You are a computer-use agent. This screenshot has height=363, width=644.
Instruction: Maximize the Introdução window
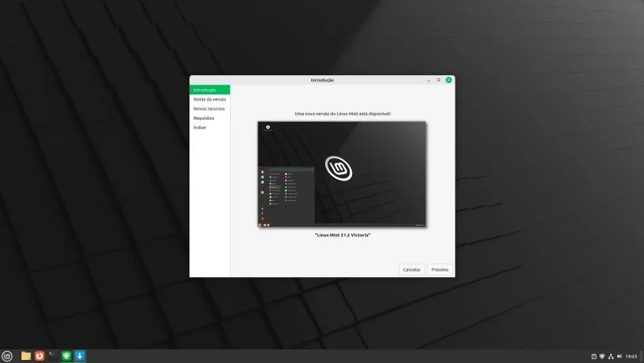pyautogui.click(x=439, y=80)
